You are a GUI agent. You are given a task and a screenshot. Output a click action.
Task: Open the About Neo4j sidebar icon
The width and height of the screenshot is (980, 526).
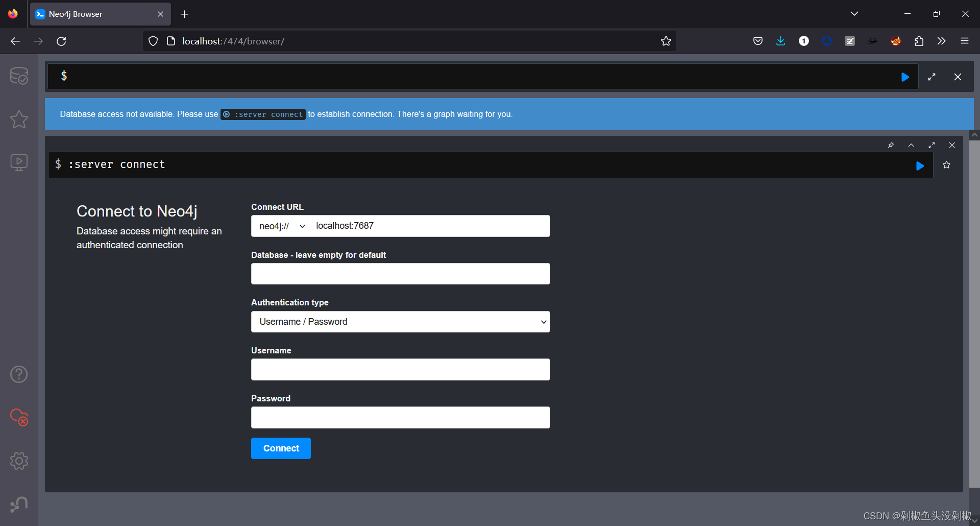pyautogui.click(x=19, y=504)
